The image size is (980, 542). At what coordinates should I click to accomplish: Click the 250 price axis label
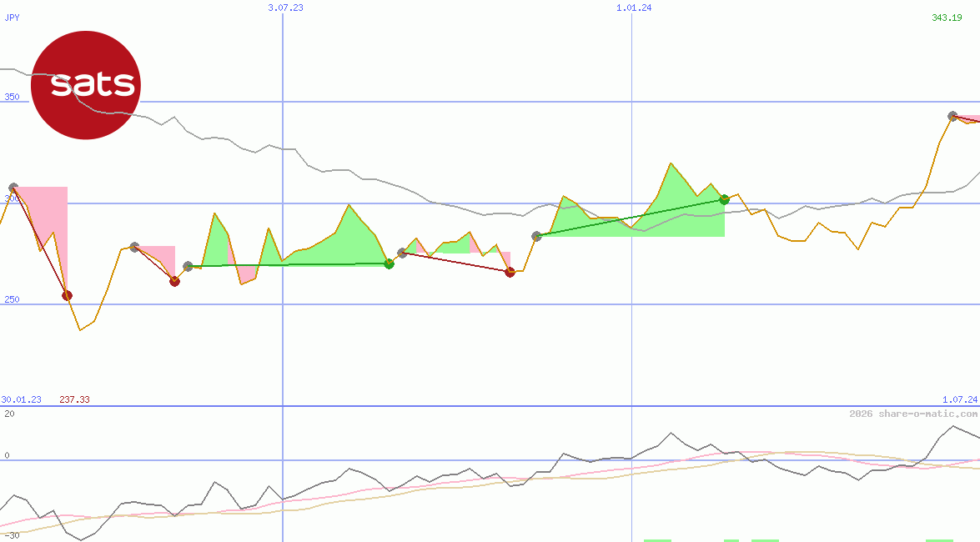click(12, 299)
